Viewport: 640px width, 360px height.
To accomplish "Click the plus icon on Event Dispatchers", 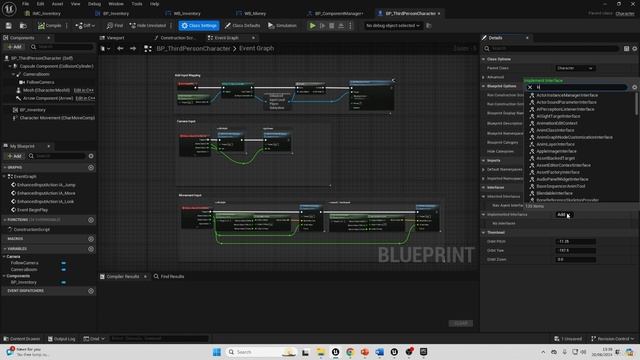I will [x=91, y=291].
